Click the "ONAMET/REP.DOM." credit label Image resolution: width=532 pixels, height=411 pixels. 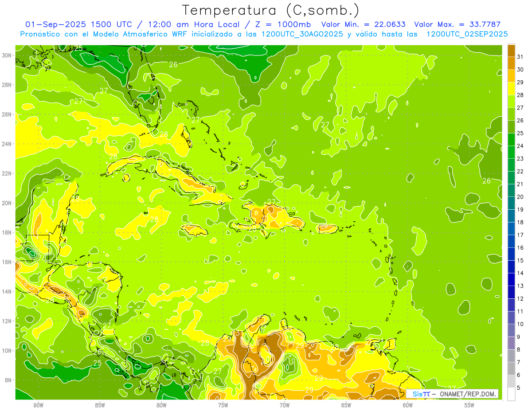click(x=468, y=394)
